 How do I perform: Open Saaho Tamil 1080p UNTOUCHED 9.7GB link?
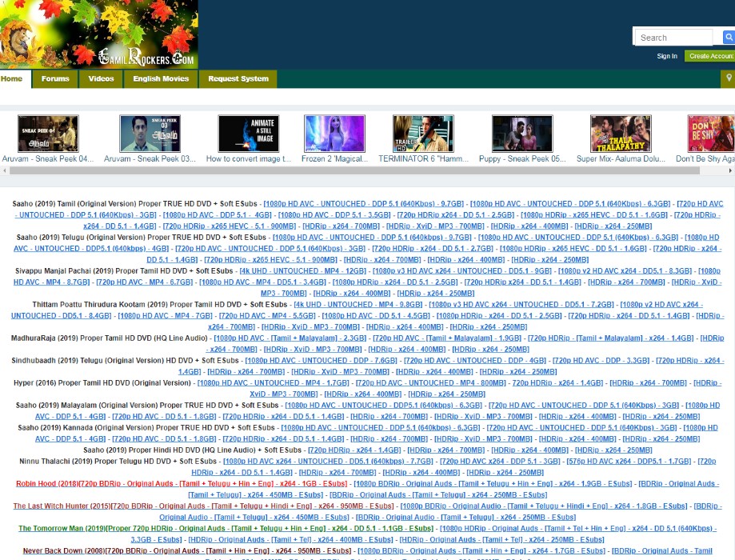(363, 204)
